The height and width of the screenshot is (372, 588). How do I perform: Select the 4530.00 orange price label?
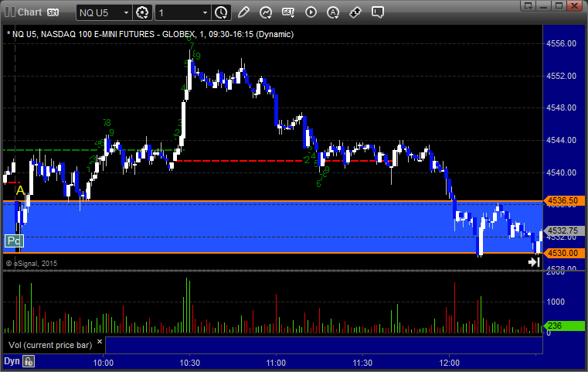[563, 253]
